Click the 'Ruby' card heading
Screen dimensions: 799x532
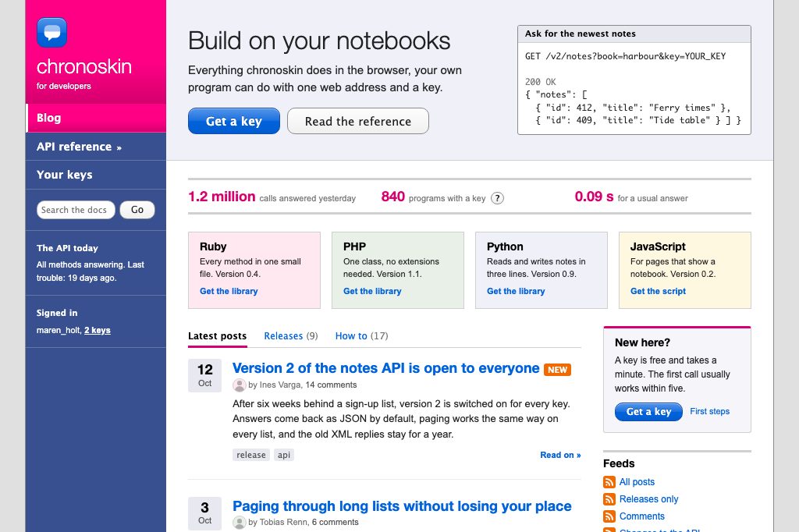(x=213, y=246)
